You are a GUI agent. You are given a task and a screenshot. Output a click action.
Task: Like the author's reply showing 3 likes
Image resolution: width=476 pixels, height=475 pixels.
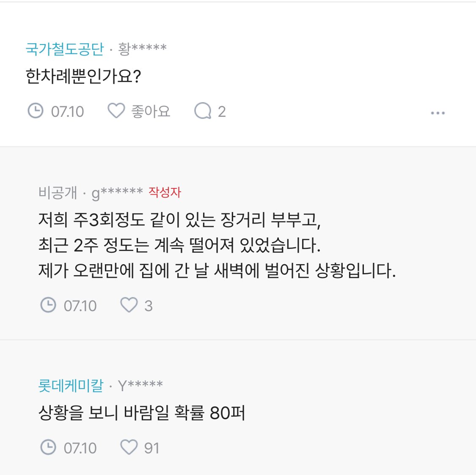(x=129, y=305)
